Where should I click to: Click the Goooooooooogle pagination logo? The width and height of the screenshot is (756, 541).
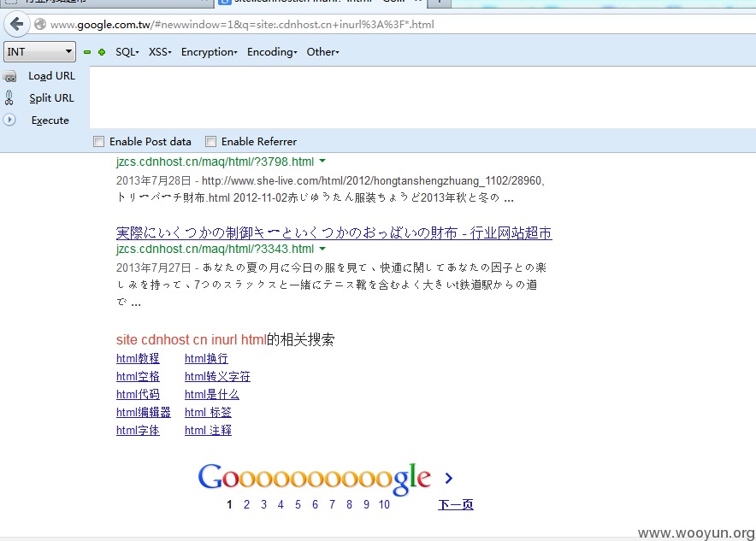click(x=315, y=479)
